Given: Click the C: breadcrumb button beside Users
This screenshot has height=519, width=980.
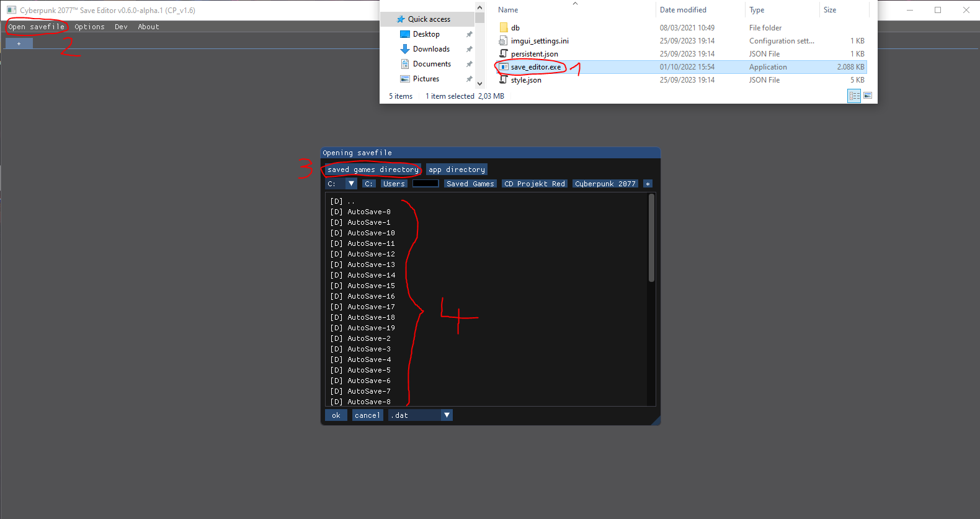Looking at the screenshot, I should (x=369, y=184).
